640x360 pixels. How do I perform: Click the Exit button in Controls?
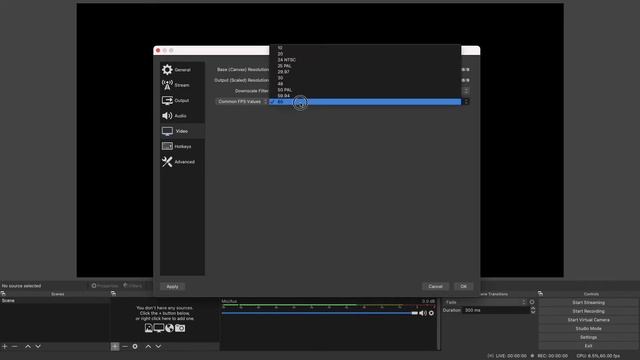click(x=588, y=346)
